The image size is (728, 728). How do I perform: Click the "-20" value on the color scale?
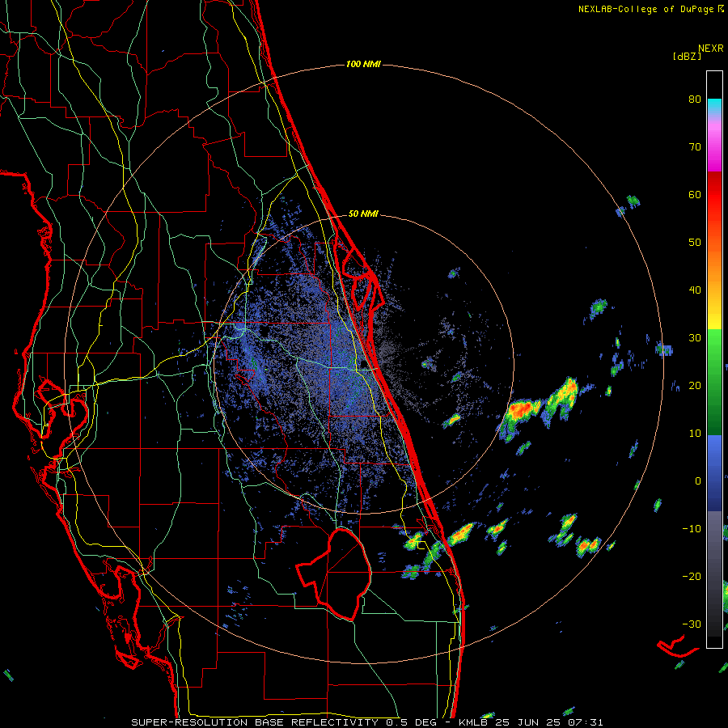pos(692,576)
